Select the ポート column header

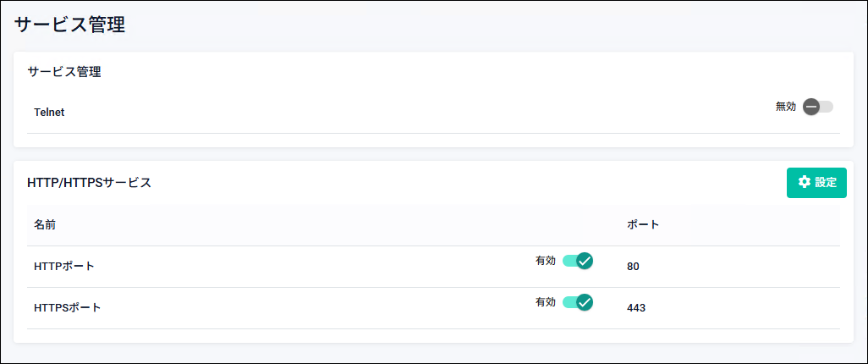(x=643, y=225)
